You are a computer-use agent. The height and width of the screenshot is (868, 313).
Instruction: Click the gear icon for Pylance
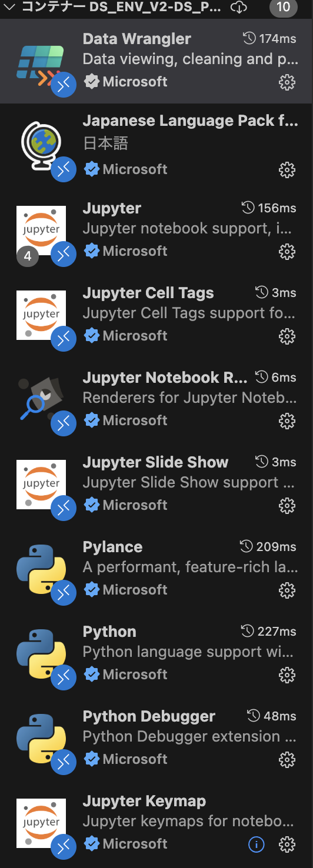287,590
